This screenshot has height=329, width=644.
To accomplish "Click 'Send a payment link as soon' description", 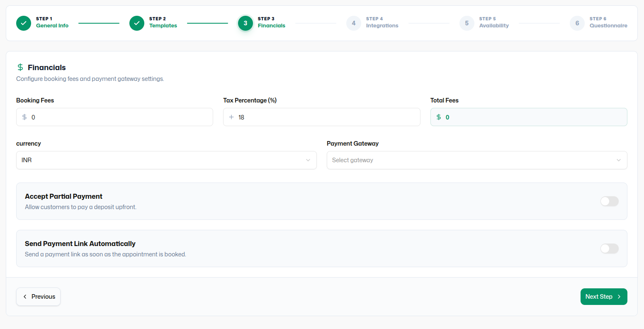I will (105, 254).
